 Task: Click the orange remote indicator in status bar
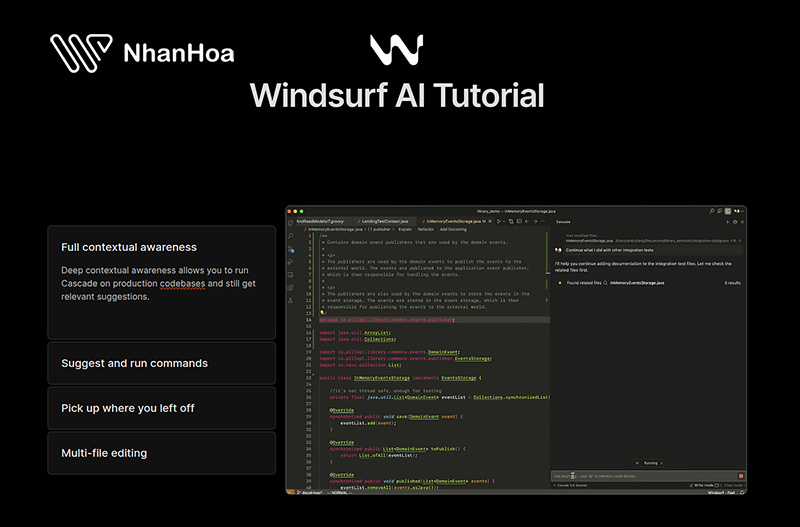[x=290, y=493]
